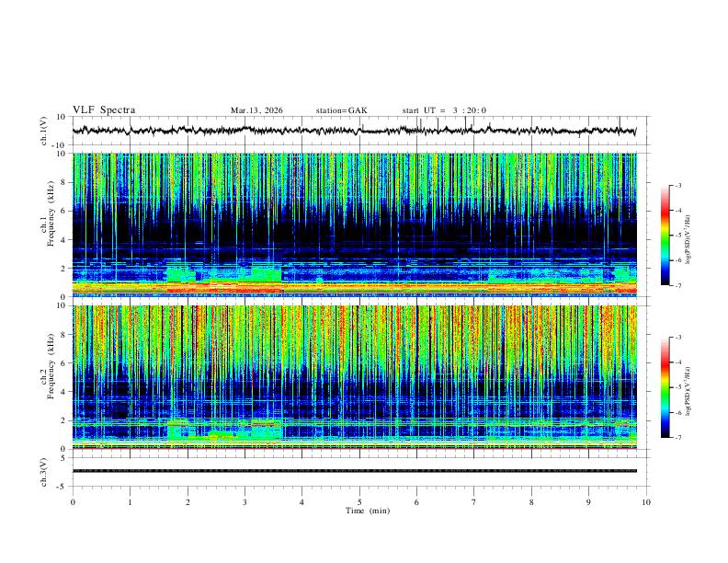Click time axis tick label "5"

[x=359, y=502]
